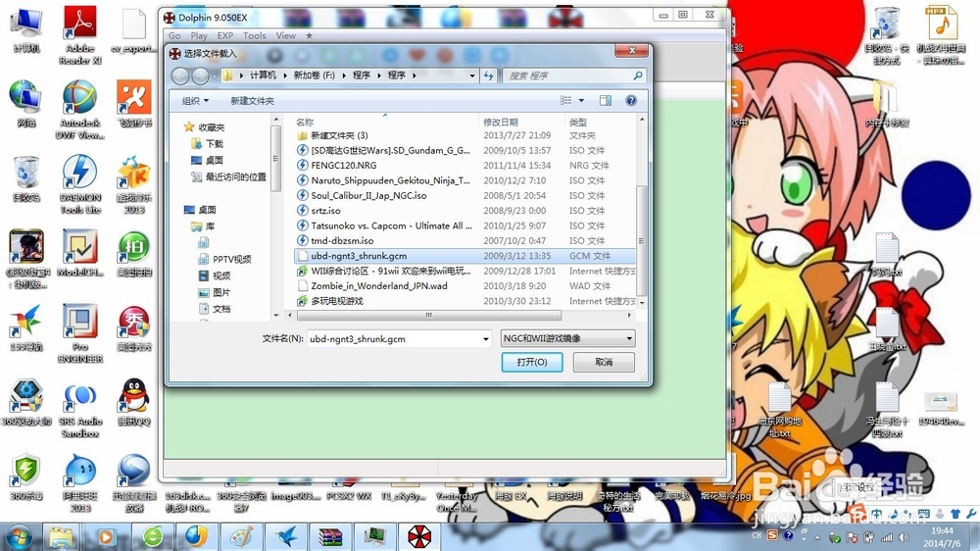Viewport: 980px width, 551px height.
Task: Select 库 in the navigation pane
Action: (x=203, y=226)
